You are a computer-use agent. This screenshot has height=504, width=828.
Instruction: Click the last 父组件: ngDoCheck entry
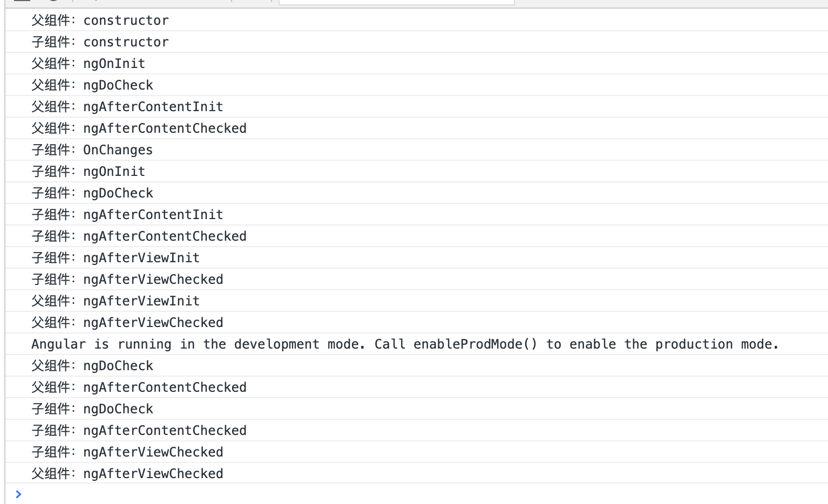click(92, 366)
